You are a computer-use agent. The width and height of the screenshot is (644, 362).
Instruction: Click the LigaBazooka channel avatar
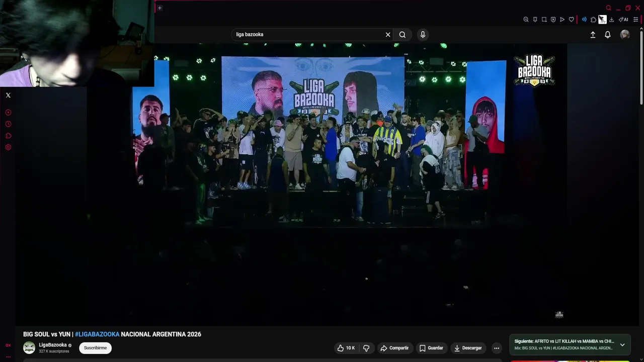point(29,347)
